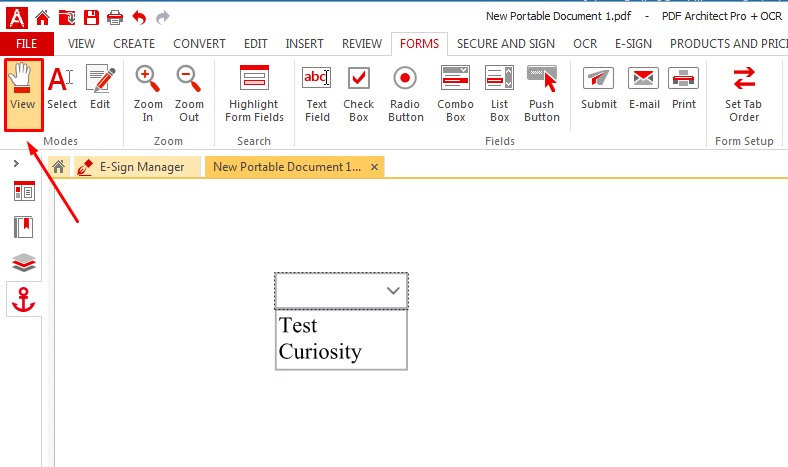Open the anchor destinations panel
The width and height of the screenshot is (788, 467).
point(24,299)
